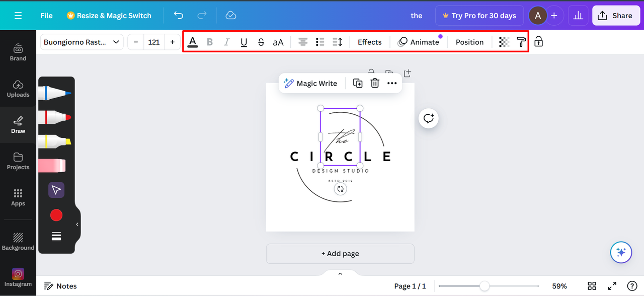Open the Apps sidebar tab

click(18, 197)
